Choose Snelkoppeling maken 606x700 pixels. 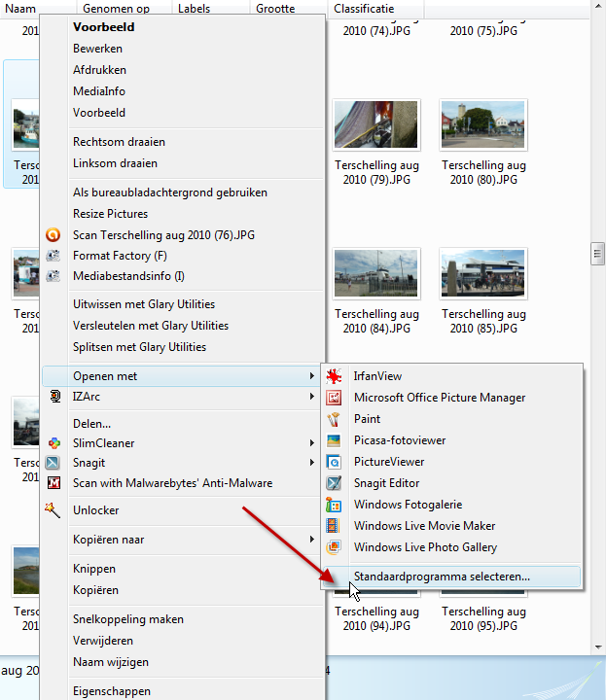click(128, 619)
